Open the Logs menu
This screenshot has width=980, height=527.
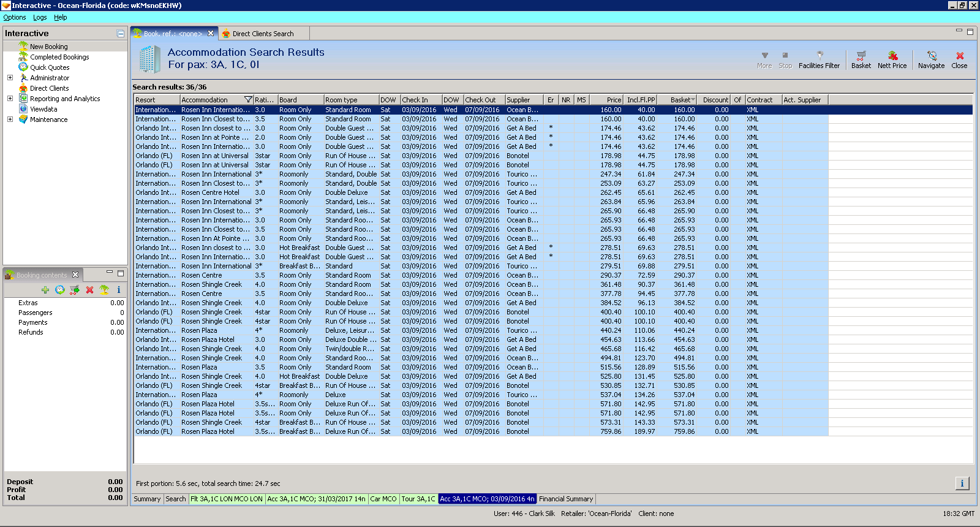point(40,18)
